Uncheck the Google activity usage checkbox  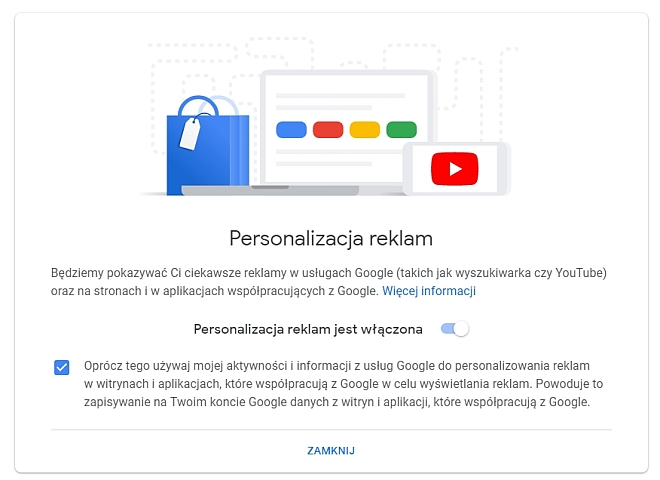click(x=62, y=367)
